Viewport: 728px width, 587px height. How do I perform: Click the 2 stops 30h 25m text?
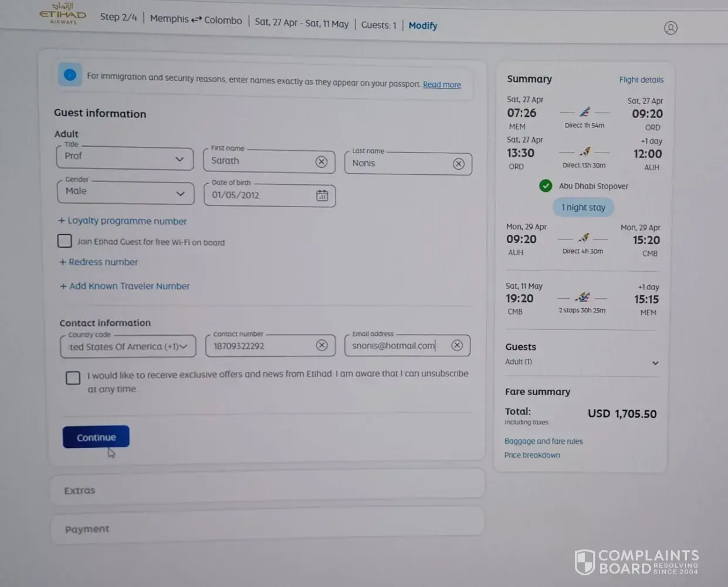[582, 311]
